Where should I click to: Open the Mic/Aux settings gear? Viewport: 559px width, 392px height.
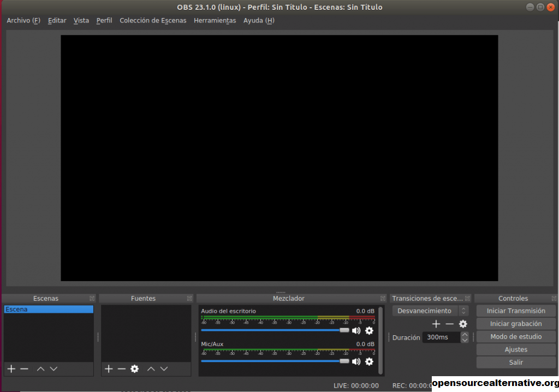[x=370, y=361]
